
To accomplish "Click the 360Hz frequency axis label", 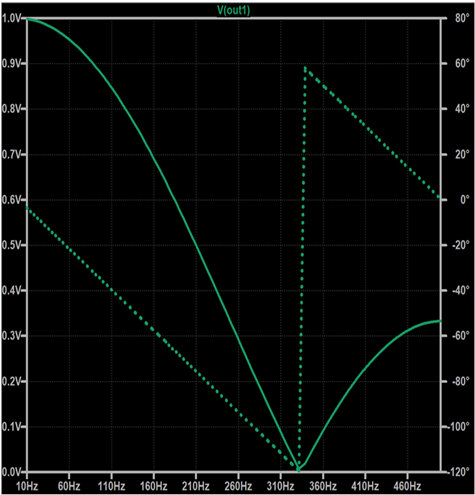I will coord(323,486).
